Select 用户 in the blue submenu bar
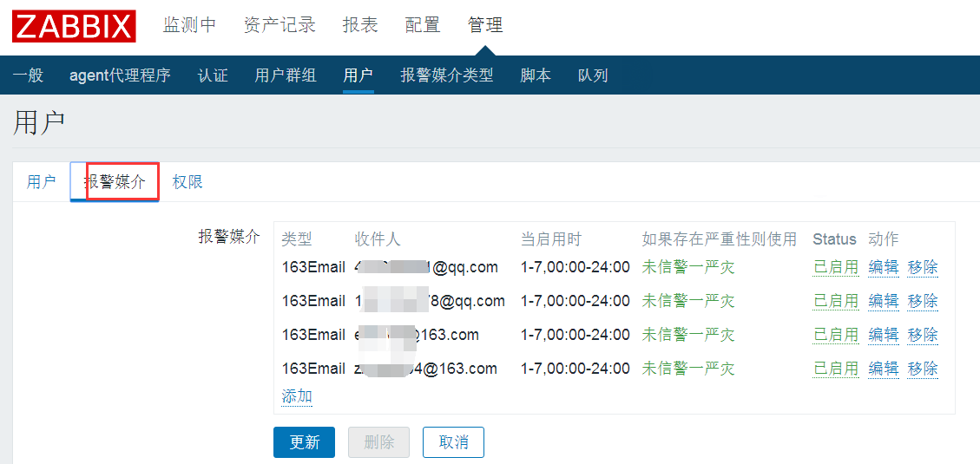980x464 pixels. (x=358, y=75)
